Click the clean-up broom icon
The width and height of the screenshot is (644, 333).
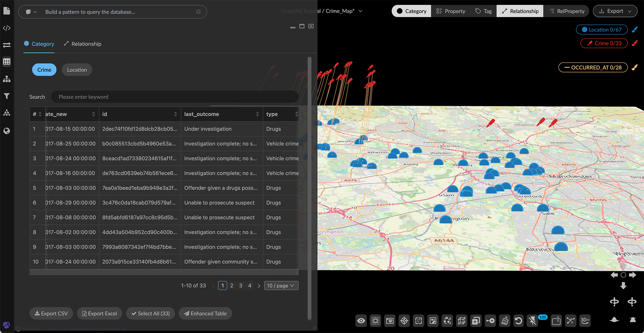coord(504,321)
